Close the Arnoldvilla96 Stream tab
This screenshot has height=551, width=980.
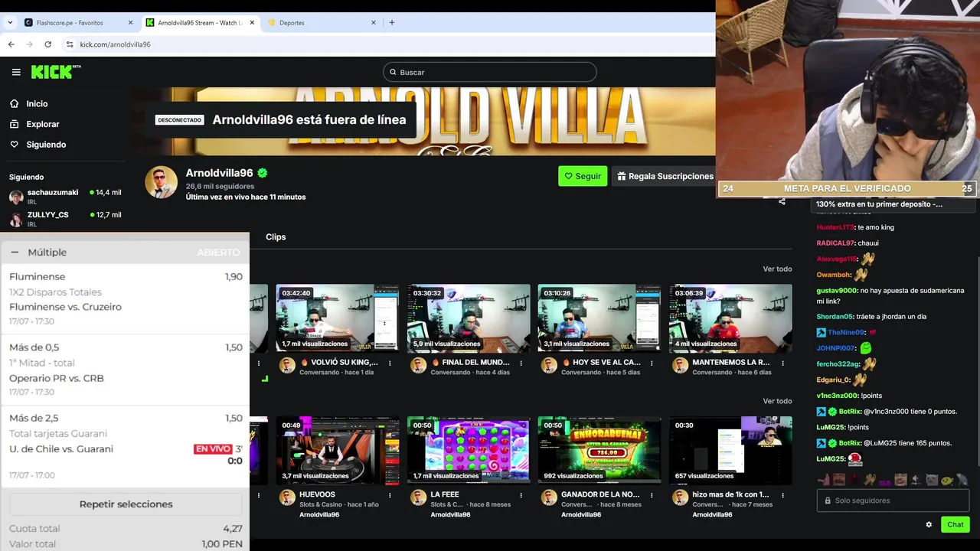click(252, 23)
